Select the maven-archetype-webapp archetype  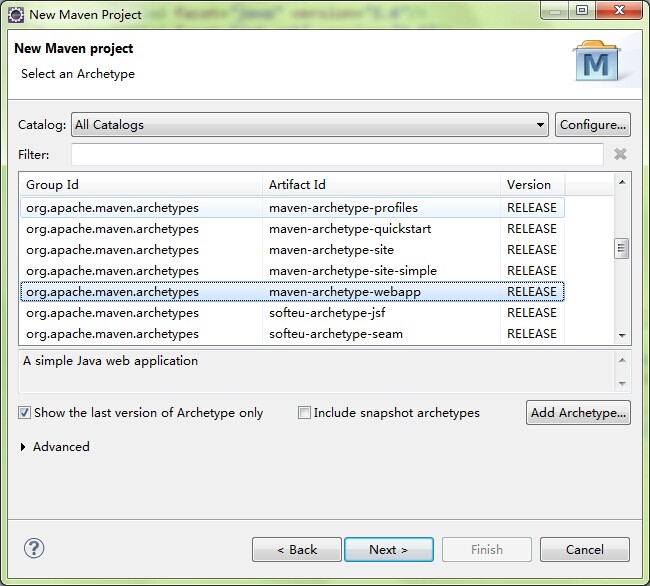point(292,292)
